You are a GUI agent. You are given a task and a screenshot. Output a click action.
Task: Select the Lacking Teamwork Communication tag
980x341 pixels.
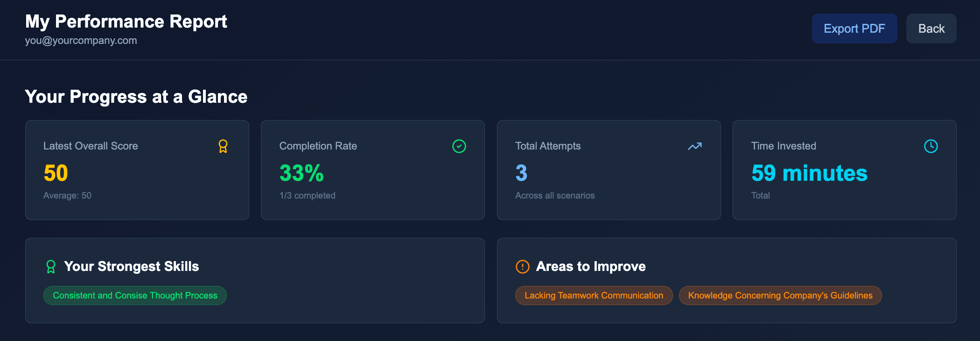(x=594, y=295)
